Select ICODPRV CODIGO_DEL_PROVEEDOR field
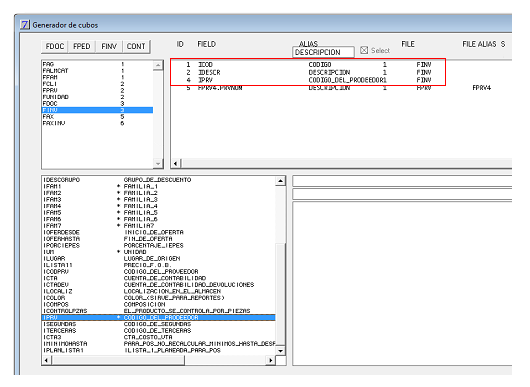 pos(159,271)
